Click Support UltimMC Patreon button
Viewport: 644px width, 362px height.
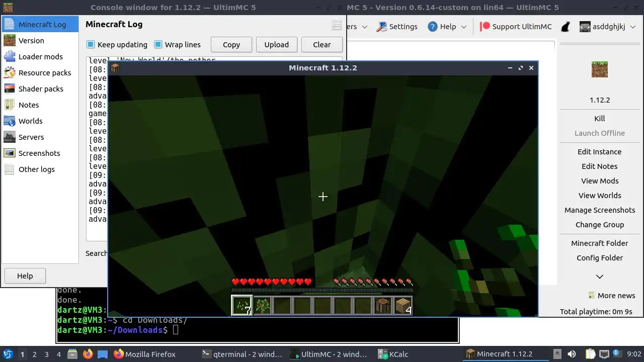pos(516,27)
